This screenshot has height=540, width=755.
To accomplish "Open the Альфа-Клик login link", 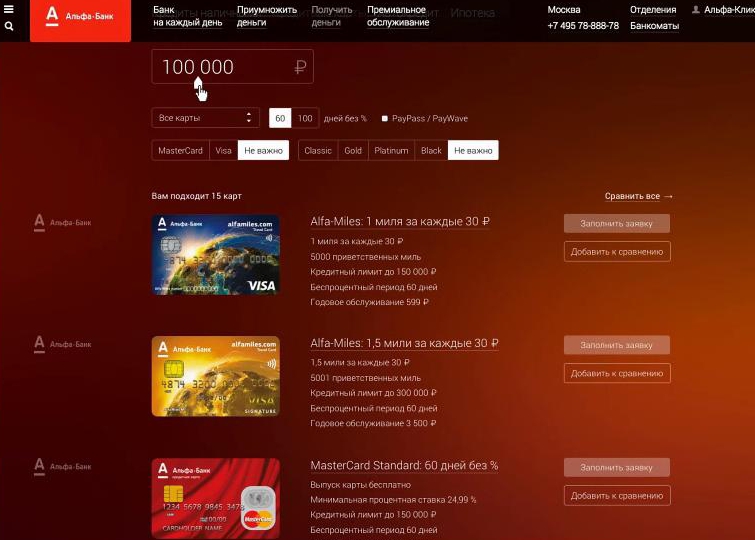I will coord(729,10).
